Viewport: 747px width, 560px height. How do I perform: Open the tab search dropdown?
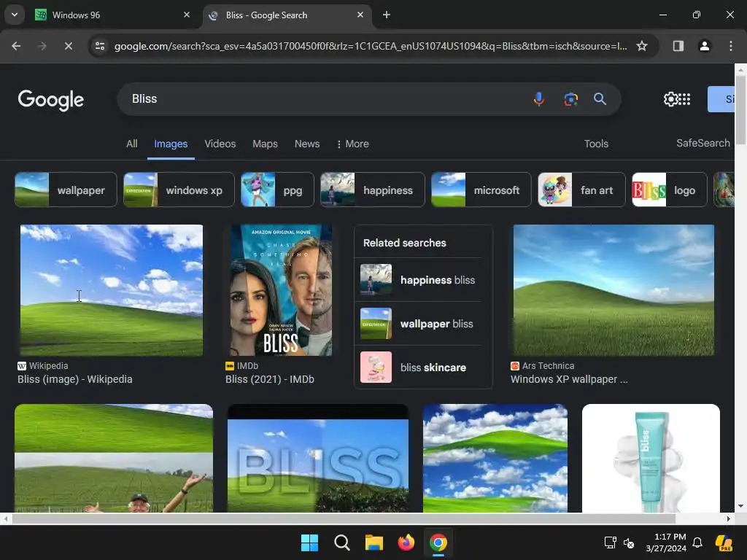(x=15, y=15)
